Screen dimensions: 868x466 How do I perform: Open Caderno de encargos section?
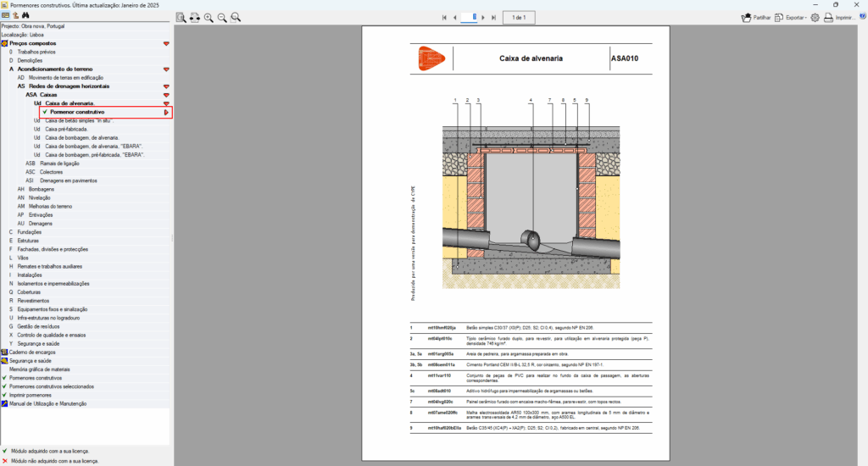click(x=32, y=352)
